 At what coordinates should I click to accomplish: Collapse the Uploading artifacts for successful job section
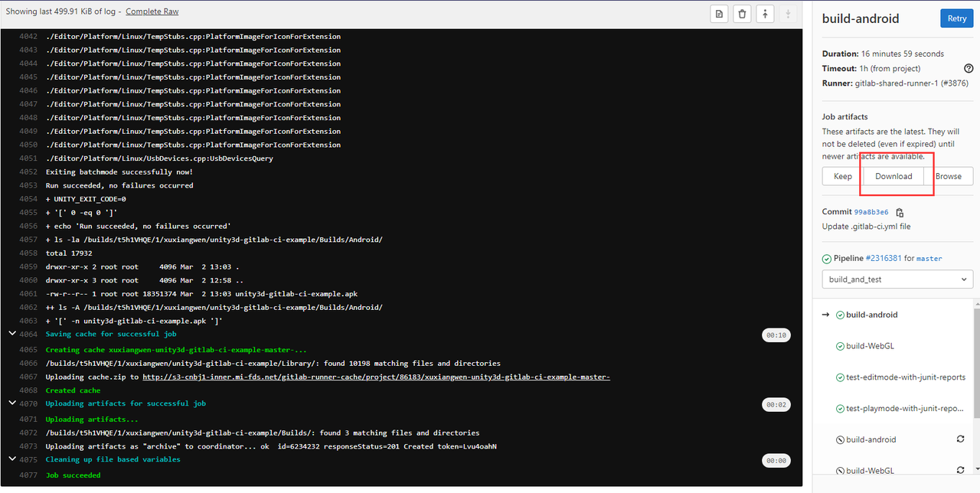coord(11,403)
